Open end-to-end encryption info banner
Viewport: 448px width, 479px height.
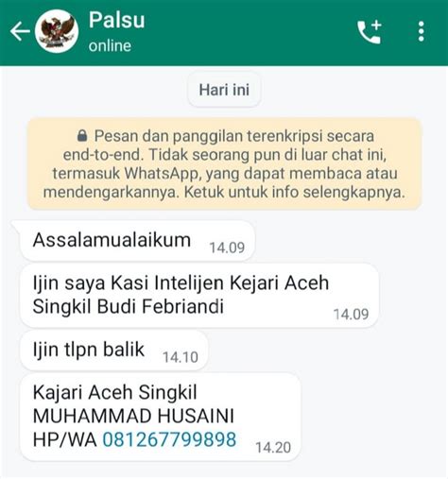click(x=224, y=163)
